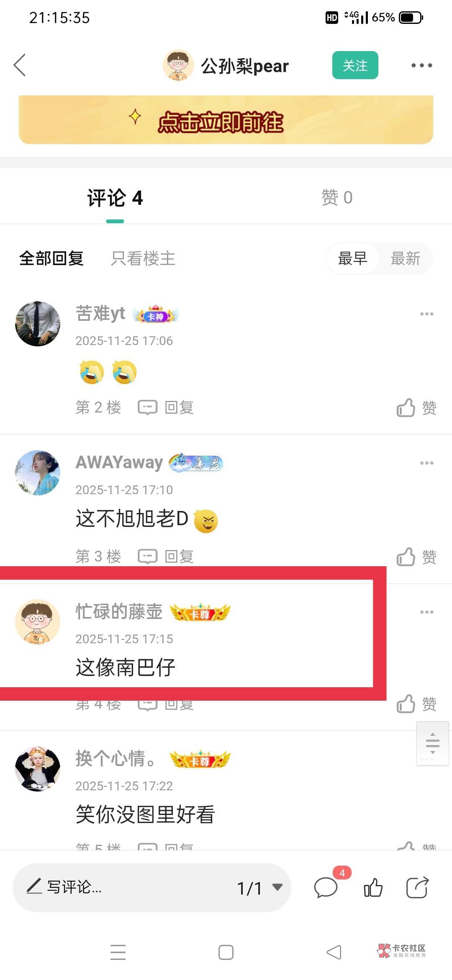Image resolution: width=452 pixels, height=980 pixels.
Task: Open the three-dot menu in header
Action: [x=421, y=65]
